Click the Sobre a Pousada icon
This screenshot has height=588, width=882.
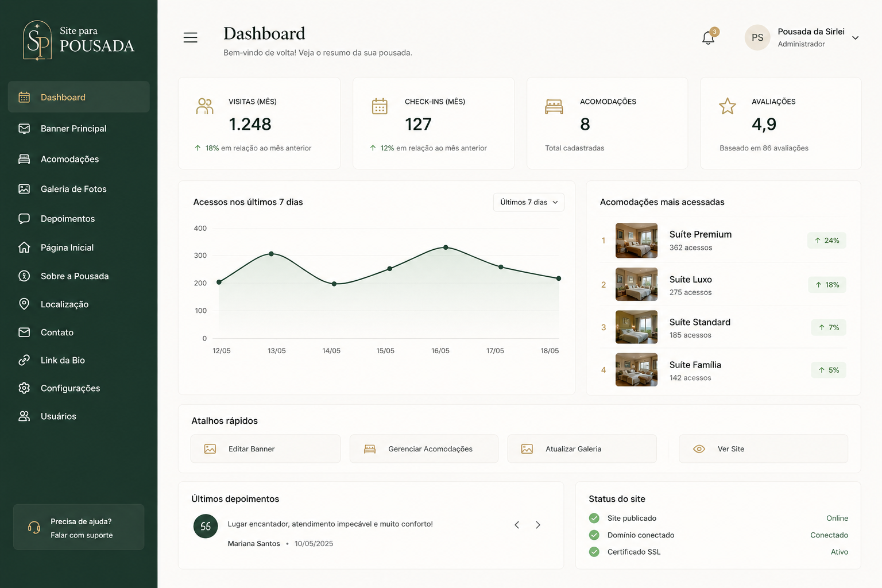24,276
